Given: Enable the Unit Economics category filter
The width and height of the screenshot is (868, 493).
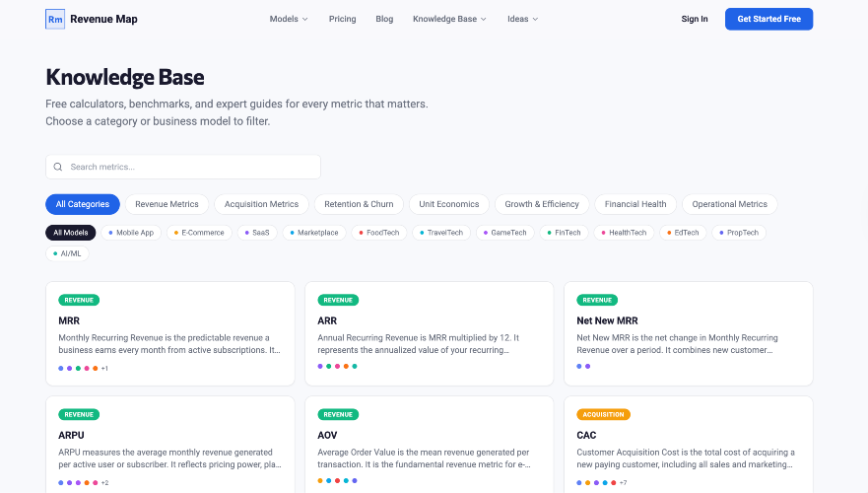Looking at the screenshot, I should (x=448, y=204).
